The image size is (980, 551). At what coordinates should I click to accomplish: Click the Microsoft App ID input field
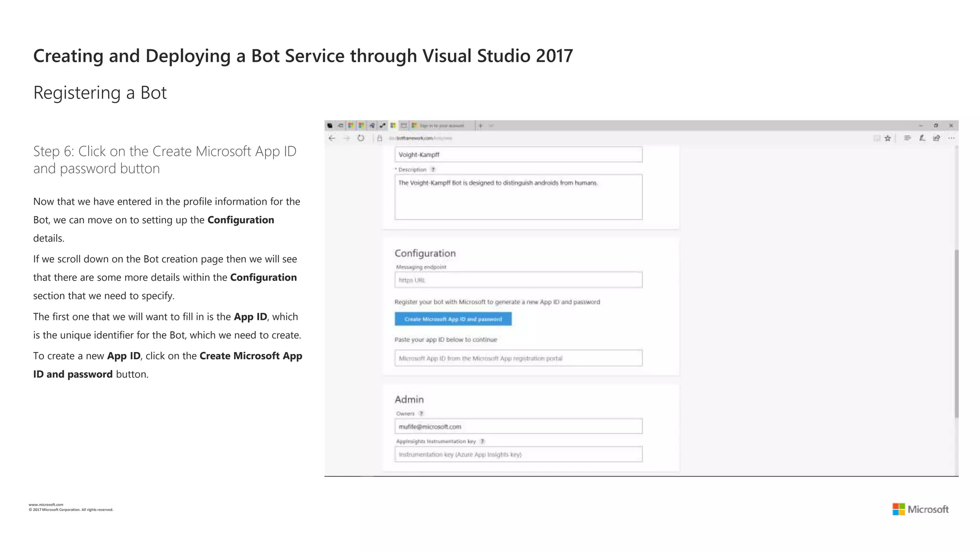pos(518,358)
